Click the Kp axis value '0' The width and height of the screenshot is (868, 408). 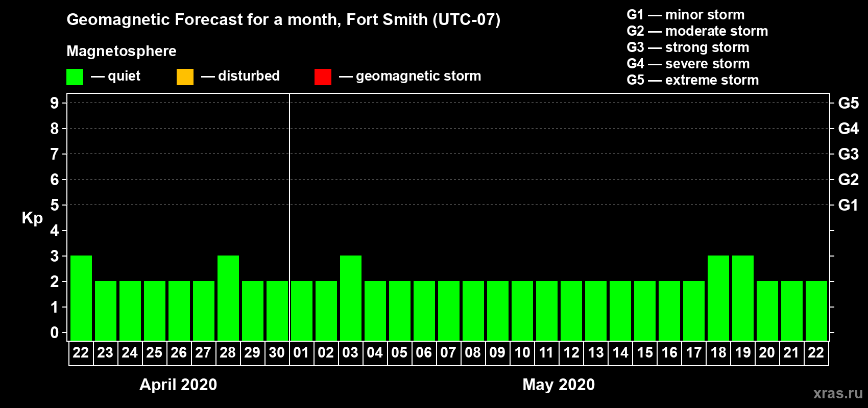[55, 333]
